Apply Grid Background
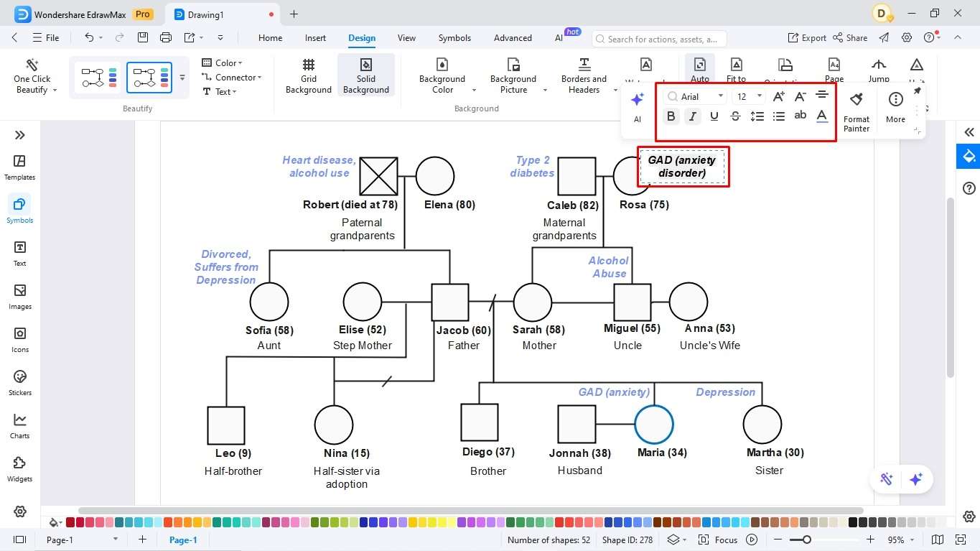Image resolution: width=980 pixels, height=551 pixels. (x=309, y=76)
